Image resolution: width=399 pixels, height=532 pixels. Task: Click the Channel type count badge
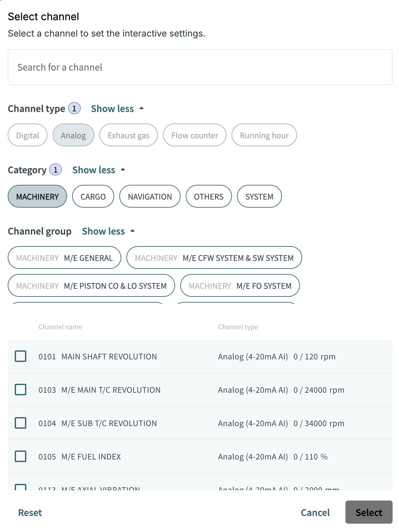[74, 108]
